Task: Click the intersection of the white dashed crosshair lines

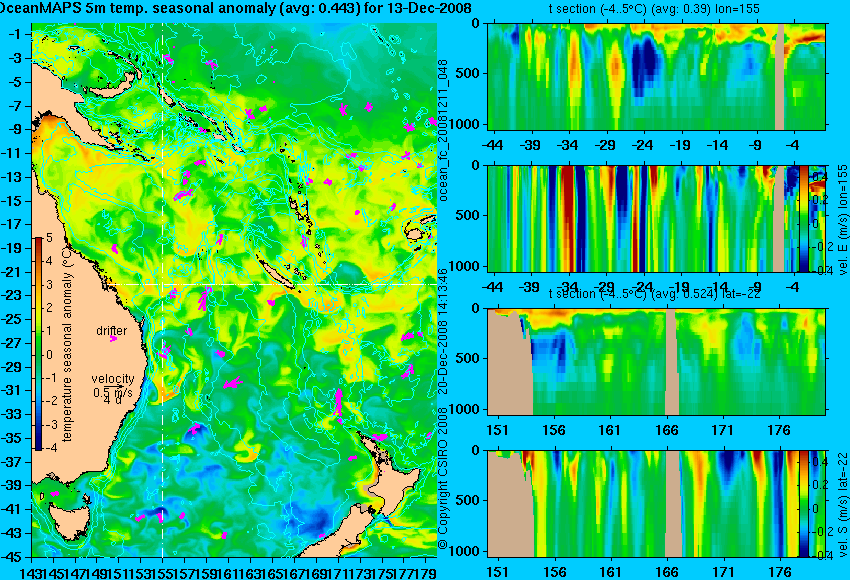Action: (163, 284)
